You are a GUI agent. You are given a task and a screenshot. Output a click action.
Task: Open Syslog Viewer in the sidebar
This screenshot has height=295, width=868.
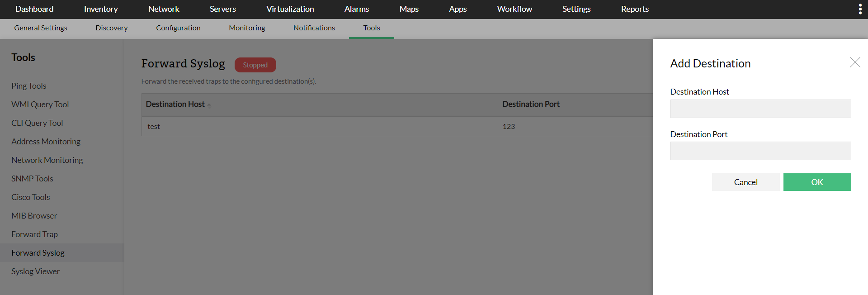pyautogui.click(x=36, y=271)
